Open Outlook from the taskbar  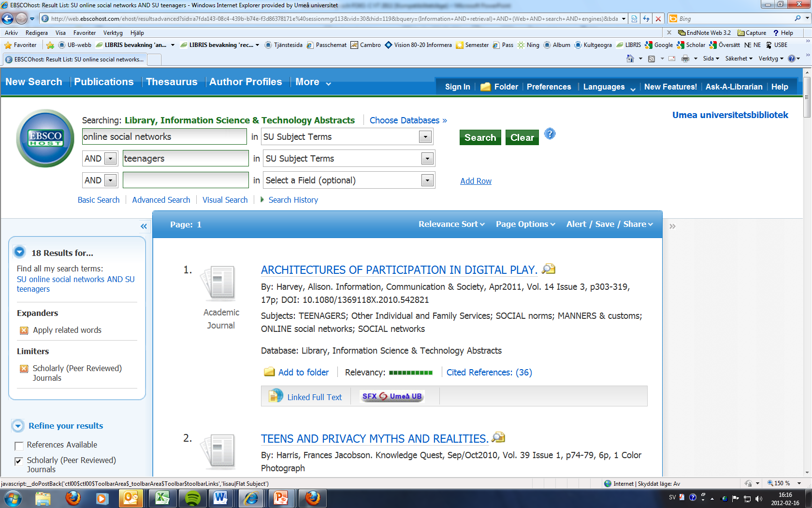[x=131, y=498]
